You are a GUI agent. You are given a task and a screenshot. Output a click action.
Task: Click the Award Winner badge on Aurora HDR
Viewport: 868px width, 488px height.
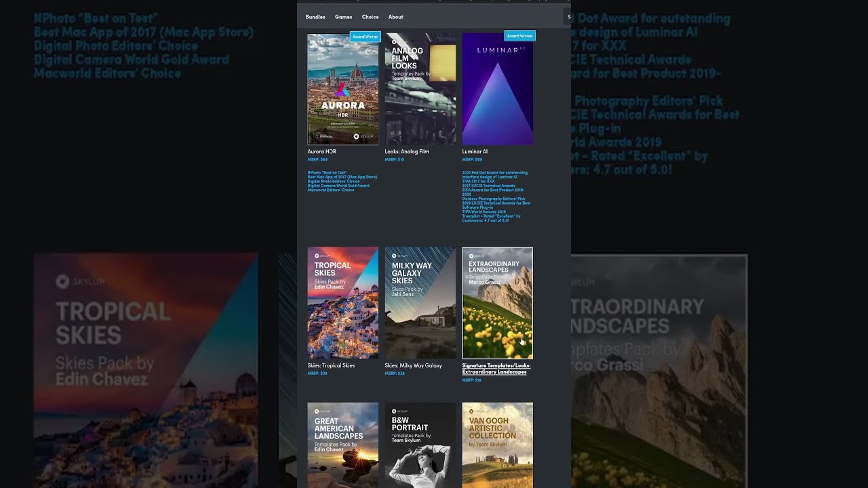coord(365,37)
